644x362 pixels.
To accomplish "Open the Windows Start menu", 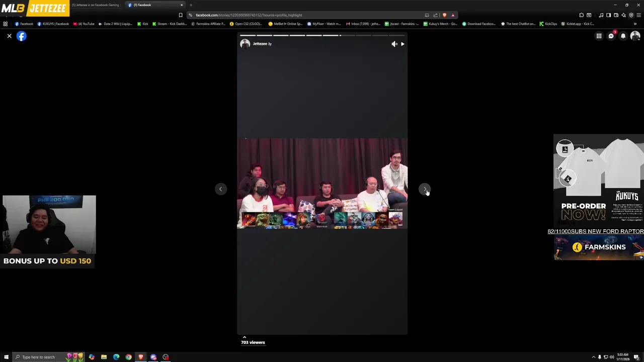I will 6,357.
